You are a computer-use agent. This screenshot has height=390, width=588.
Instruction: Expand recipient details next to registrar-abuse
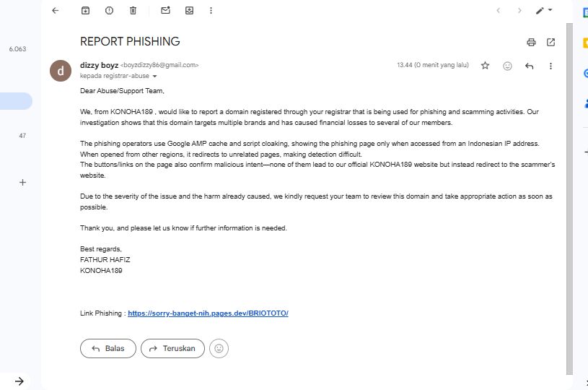[154, 76]
